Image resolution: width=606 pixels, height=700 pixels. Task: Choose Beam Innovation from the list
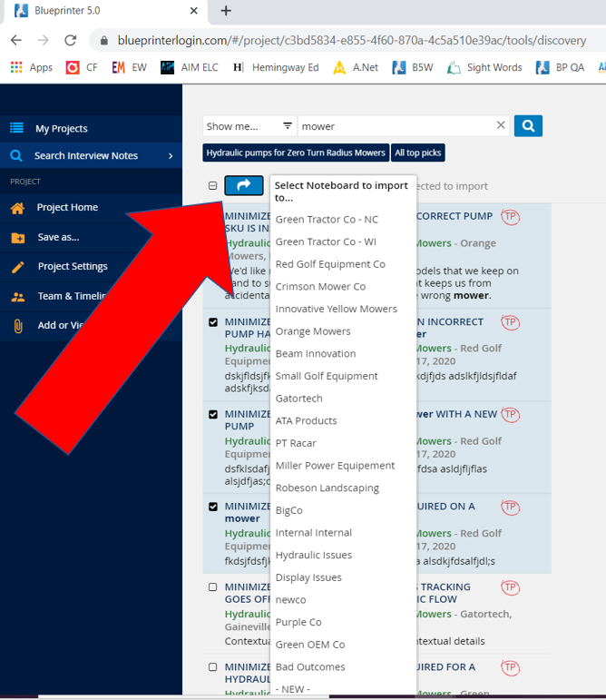316,353
